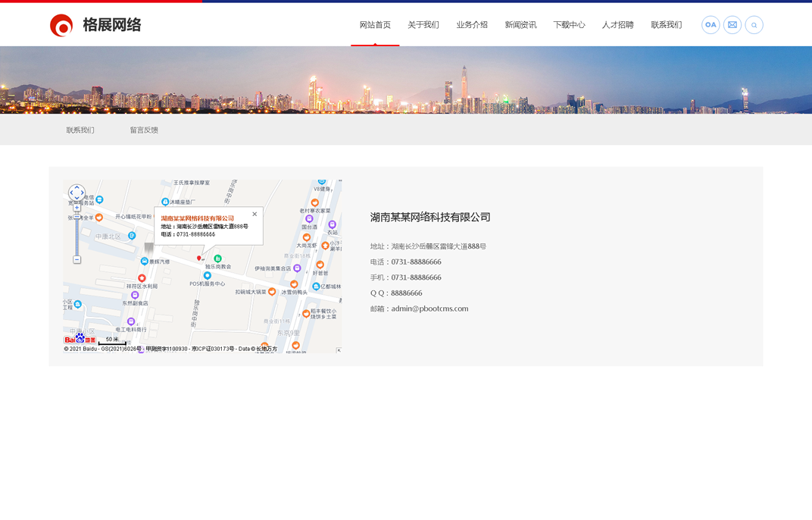Click the map pan direction control
The width and height of the screenshot is (812, 520).
coord(77,193)
